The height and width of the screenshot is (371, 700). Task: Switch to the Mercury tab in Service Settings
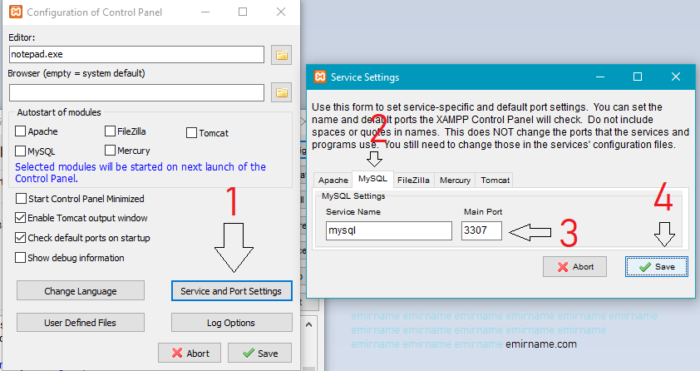(455, 180)
